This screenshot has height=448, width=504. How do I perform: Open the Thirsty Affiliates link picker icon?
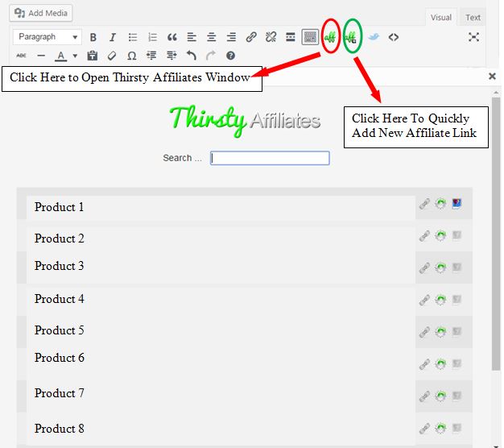coord(330,38)
